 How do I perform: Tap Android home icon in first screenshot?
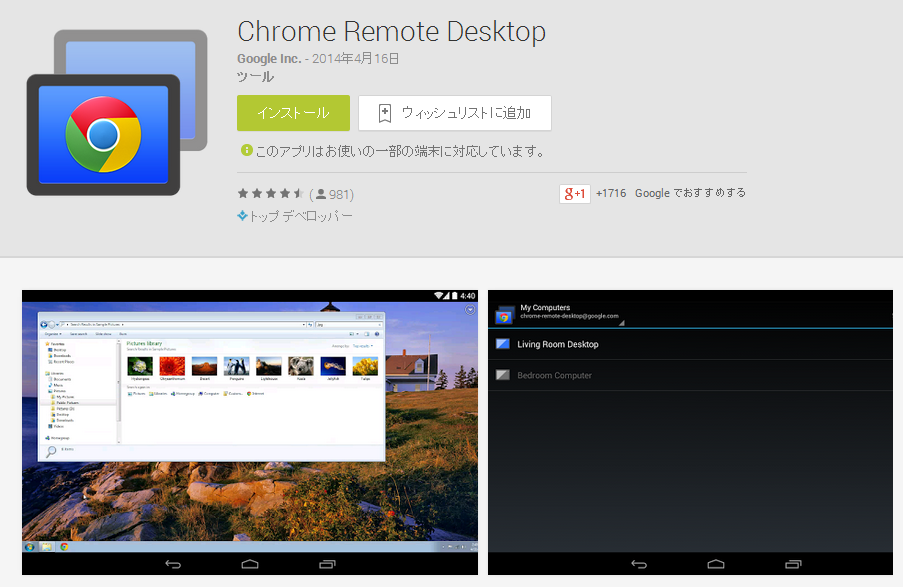(250, 564)
